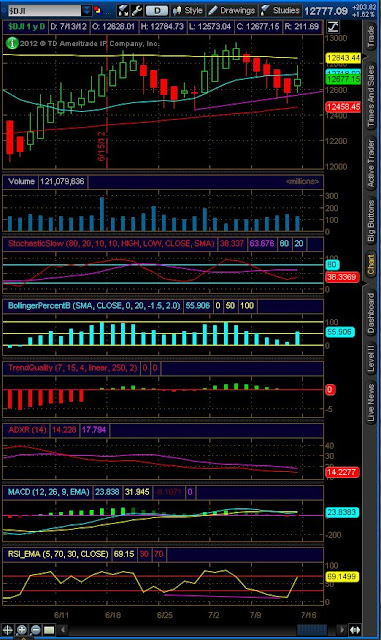Open the Dashboard side tab
381x640 pixels.
[371, 313]
